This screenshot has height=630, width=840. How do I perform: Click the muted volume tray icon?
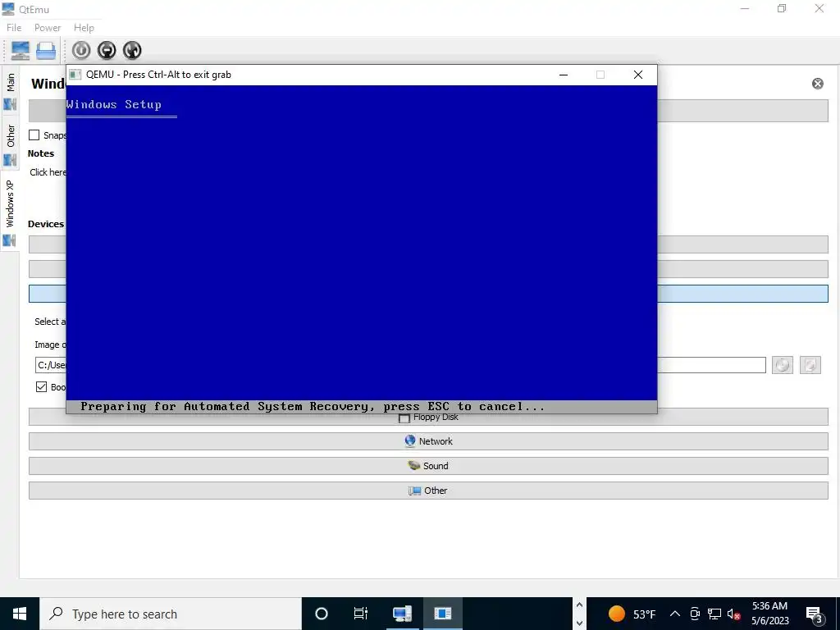point(734,614)
